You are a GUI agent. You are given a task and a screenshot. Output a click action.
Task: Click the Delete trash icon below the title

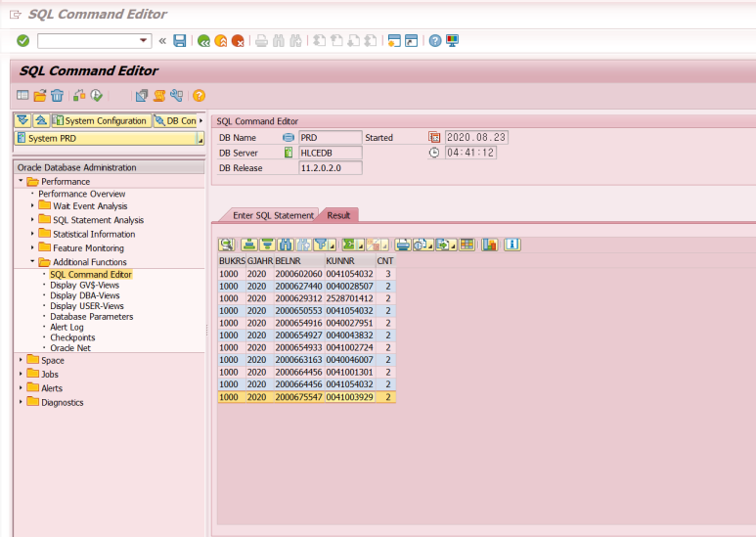tap(57, 95)
